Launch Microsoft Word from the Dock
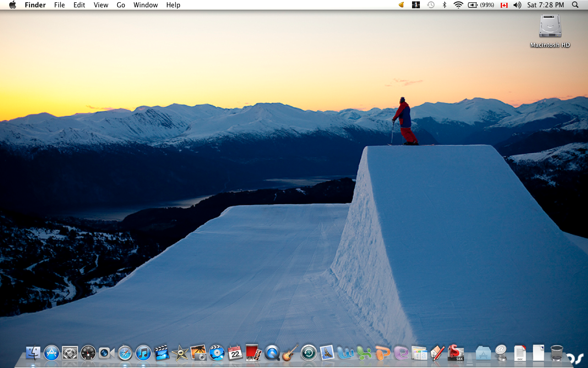Viewport: 588px width, 368px height. tap(345, 353)
